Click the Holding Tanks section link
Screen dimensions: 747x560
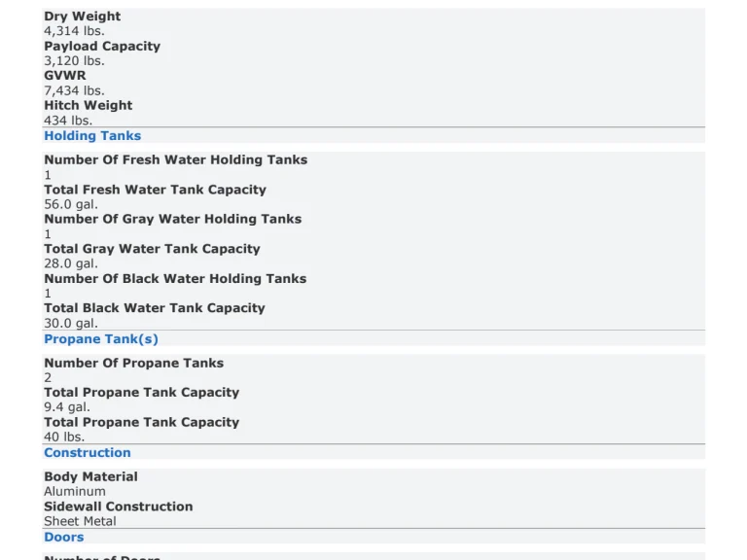coord(92,136)
